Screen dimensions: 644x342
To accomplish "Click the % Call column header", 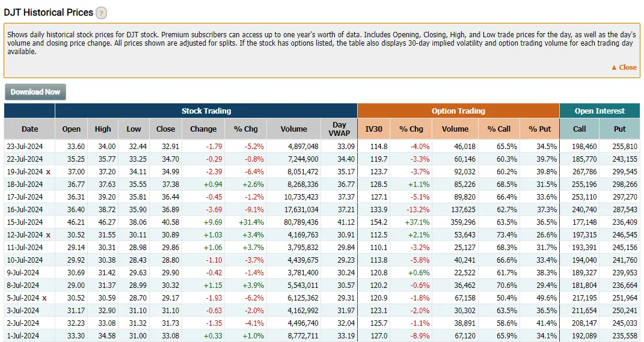I will pos(498,129).
